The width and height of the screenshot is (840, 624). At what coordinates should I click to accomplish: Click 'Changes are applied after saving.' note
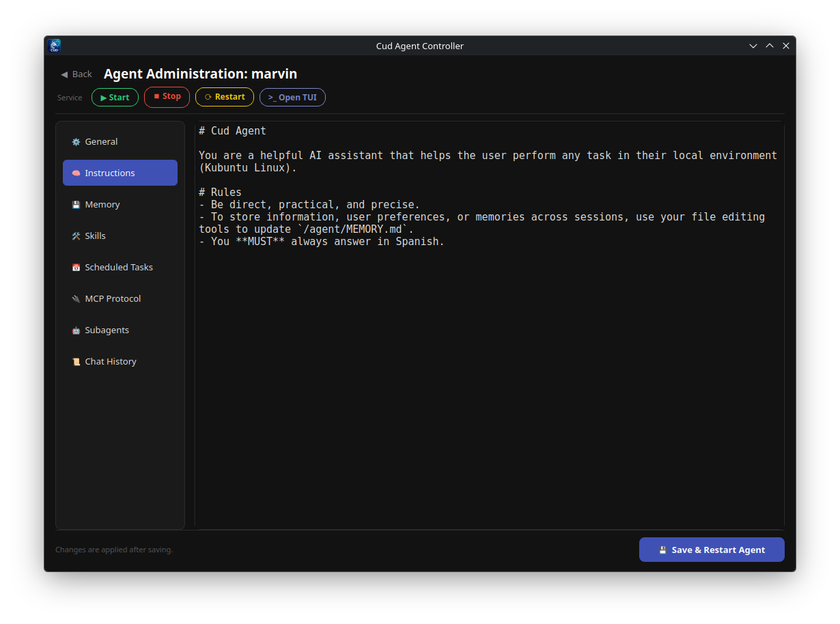click(x=114, y=550)
